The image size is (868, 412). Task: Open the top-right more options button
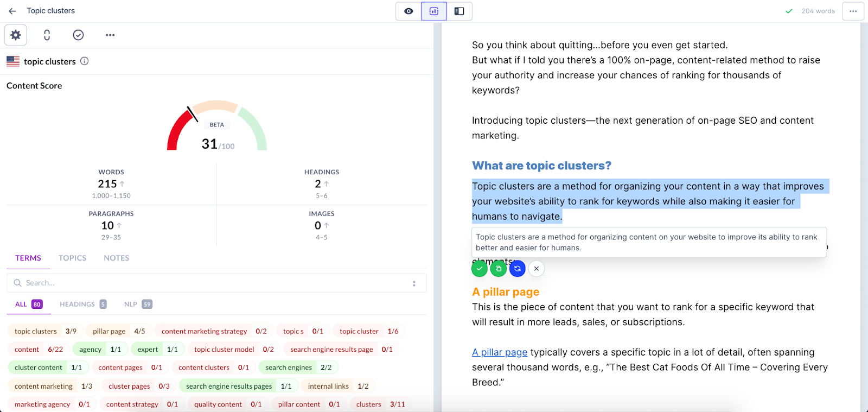(x=853, y=11)
